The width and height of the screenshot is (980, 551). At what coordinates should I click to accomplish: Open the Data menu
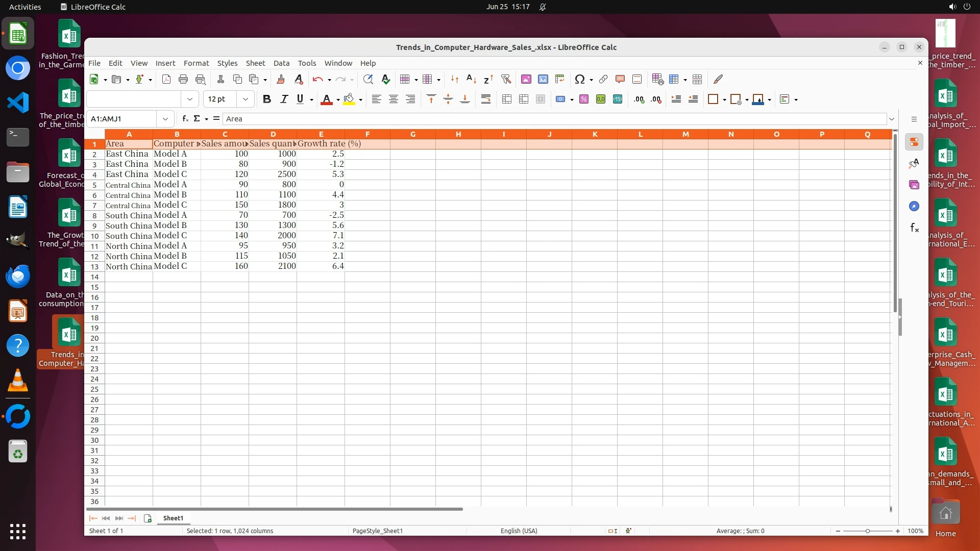[281, 63]
